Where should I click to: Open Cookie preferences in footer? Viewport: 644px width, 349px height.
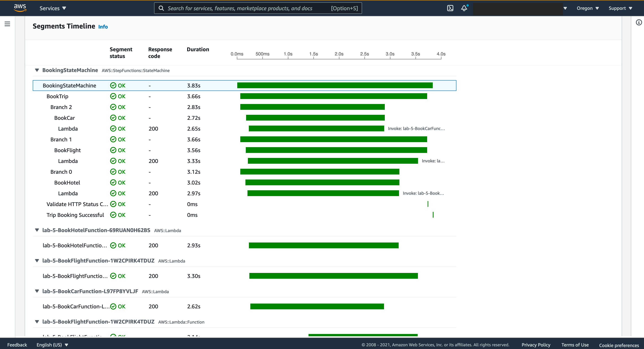coord(619,345)
